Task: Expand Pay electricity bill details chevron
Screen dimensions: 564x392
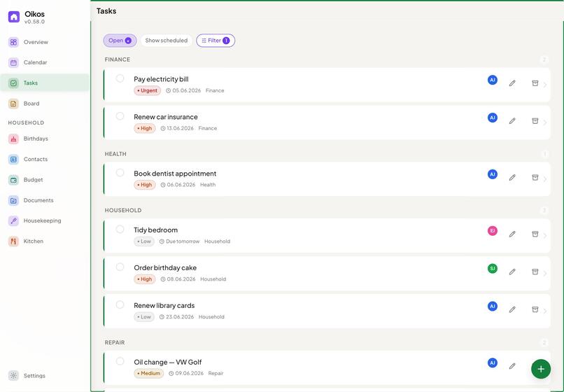Action: 545,85
